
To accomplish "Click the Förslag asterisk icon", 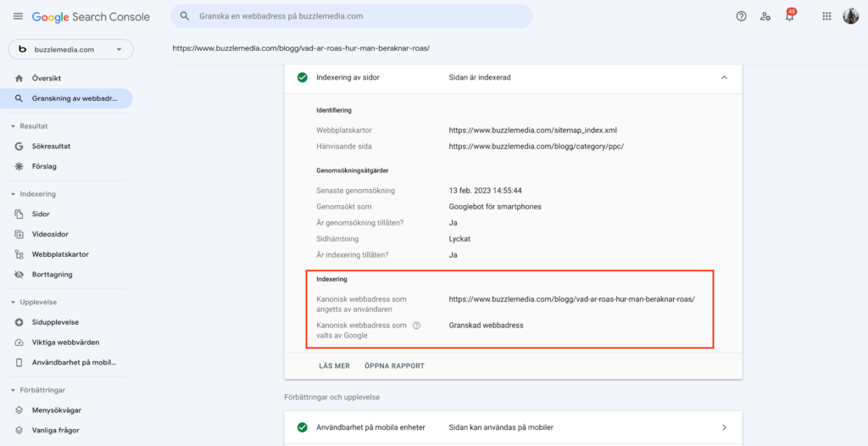I will tap(19, 166).
